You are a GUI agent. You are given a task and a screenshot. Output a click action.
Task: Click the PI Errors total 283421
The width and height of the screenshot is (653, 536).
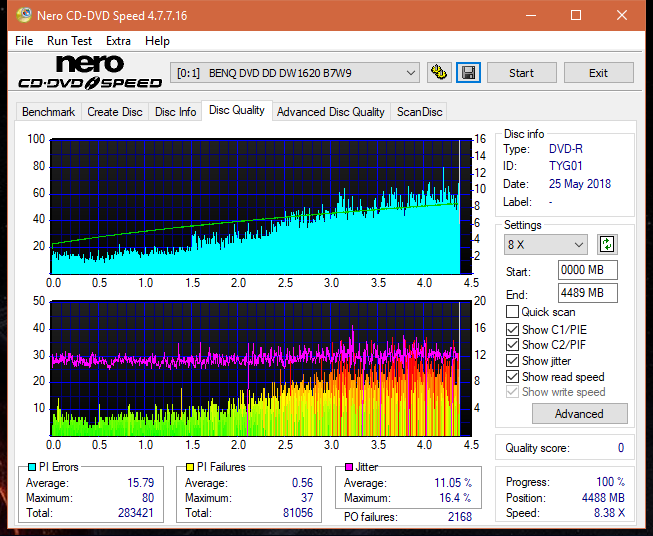pos(136,513)
